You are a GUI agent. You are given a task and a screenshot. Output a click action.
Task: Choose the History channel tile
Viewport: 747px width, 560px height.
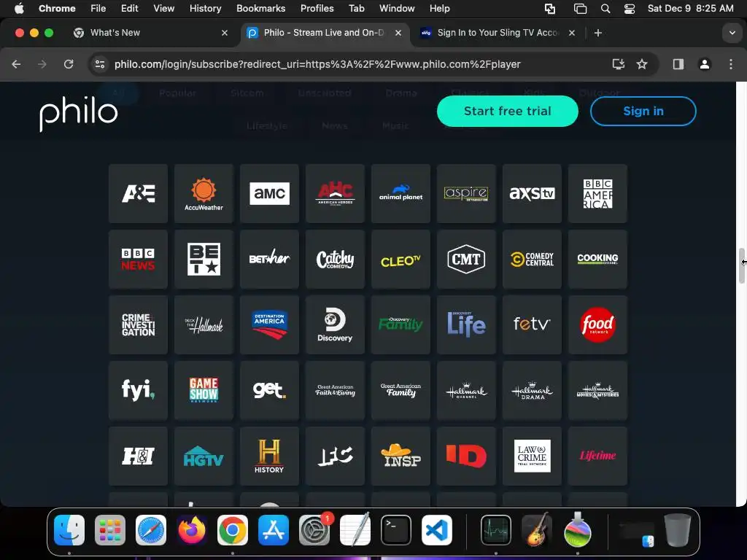coord(270,456)
